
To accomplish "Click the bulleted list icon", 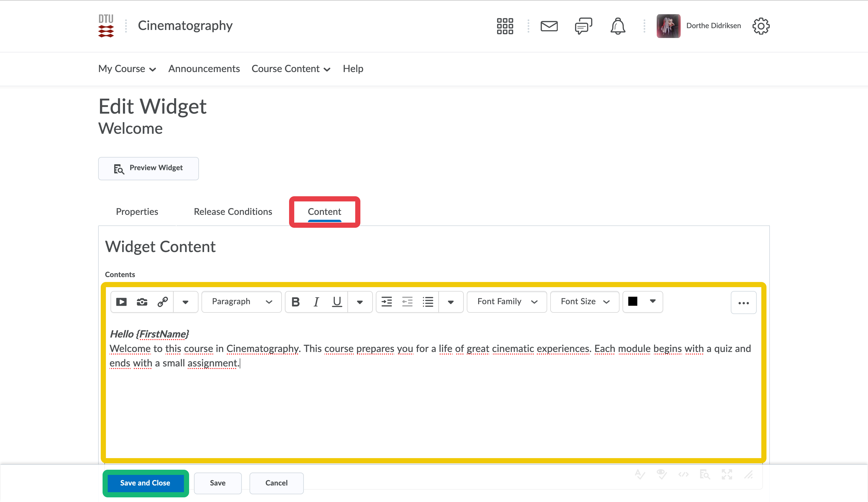I will click(x=428, y=302).
